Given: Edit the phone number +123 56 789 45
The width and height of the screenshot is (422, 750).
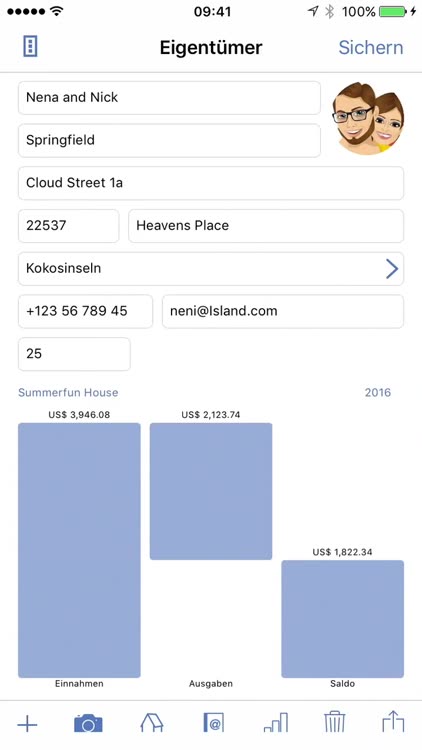Looking at the screenshot, I should click(x=86, y=311).
